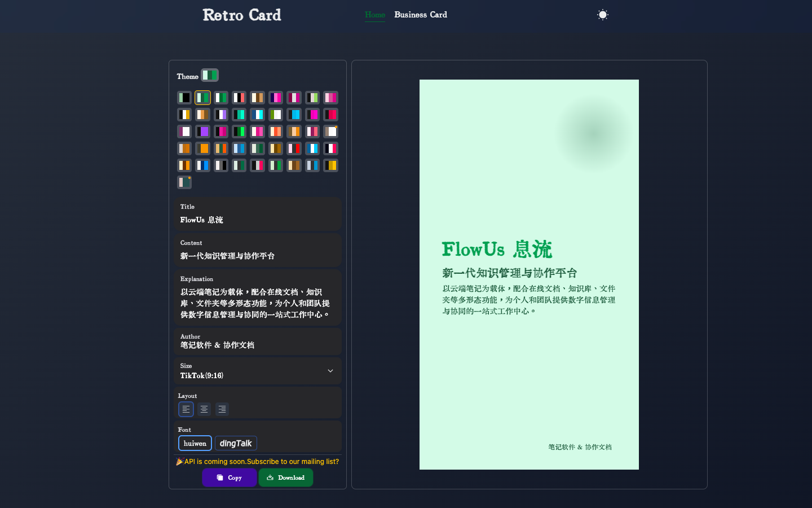Pick the plum and white theme
This screenshot has width=812, height=508.
(184, 132)
